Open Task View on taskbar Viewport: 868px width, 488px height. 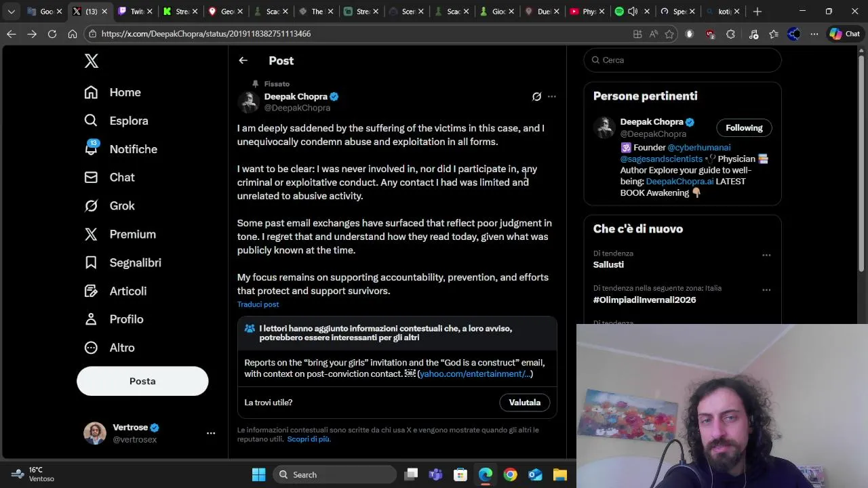(411, 474)
